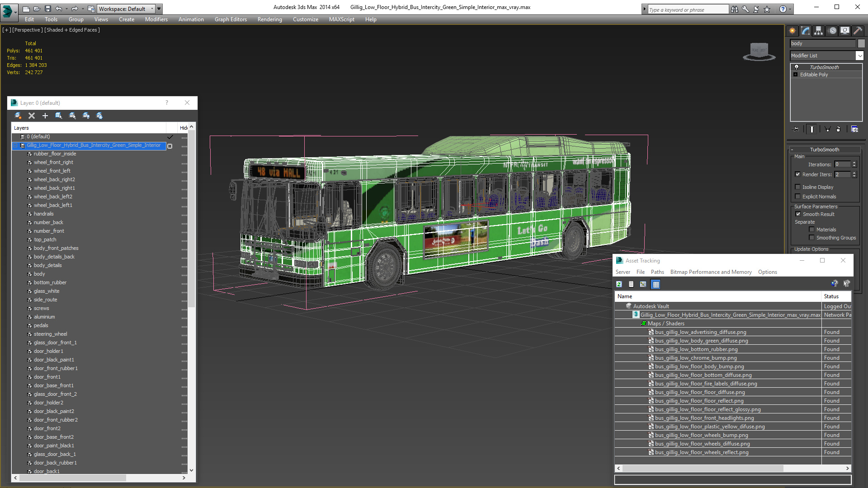Open the Rendering menu
Viewport: 868px width, 488px height.
point(270,19)
